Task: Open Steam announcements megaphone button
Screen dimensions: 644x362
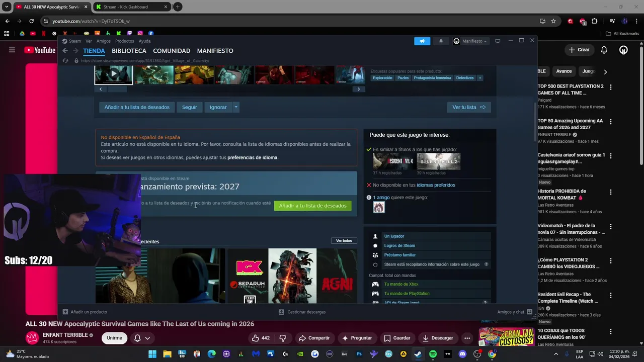Action: tap(422, 41)
